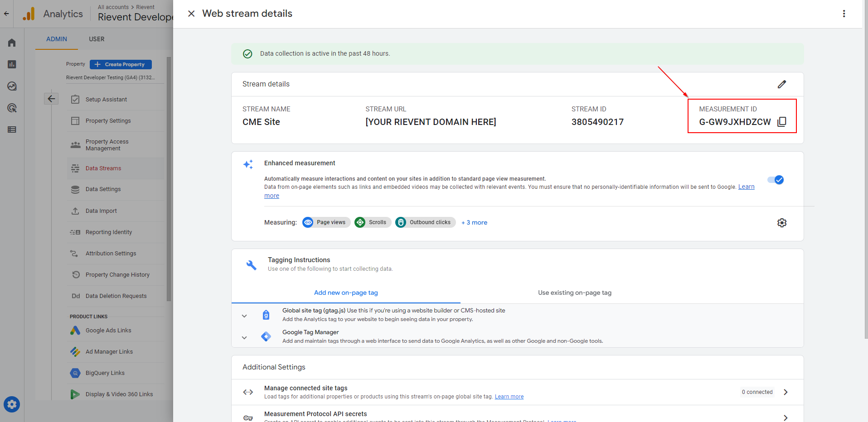Switch to Add new on-page tag tab
This screenshot has width=868, height=422.
coord(346,293)
